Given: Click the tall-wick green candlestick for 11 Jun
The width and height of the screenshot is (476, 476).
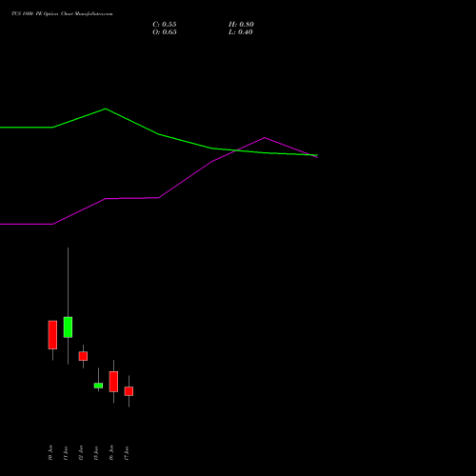Looking at the screenshot, I should pos(68,327).
